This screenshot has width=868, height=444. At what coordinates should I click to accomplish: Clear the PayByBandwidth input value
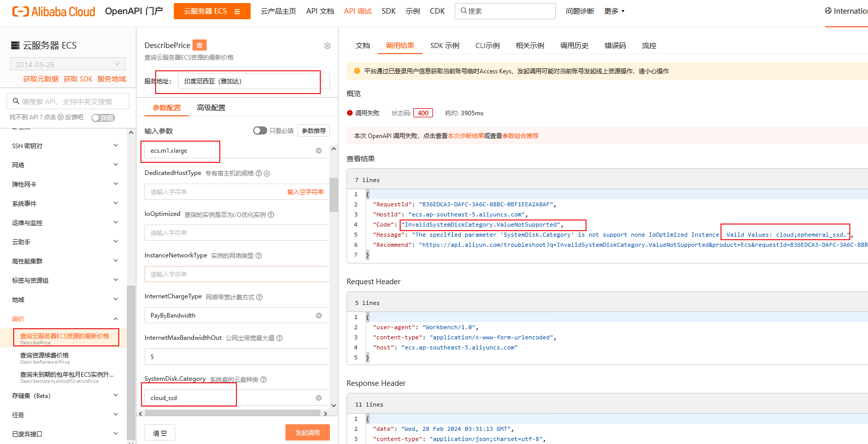pyautogui.click(x=319, y=316)
